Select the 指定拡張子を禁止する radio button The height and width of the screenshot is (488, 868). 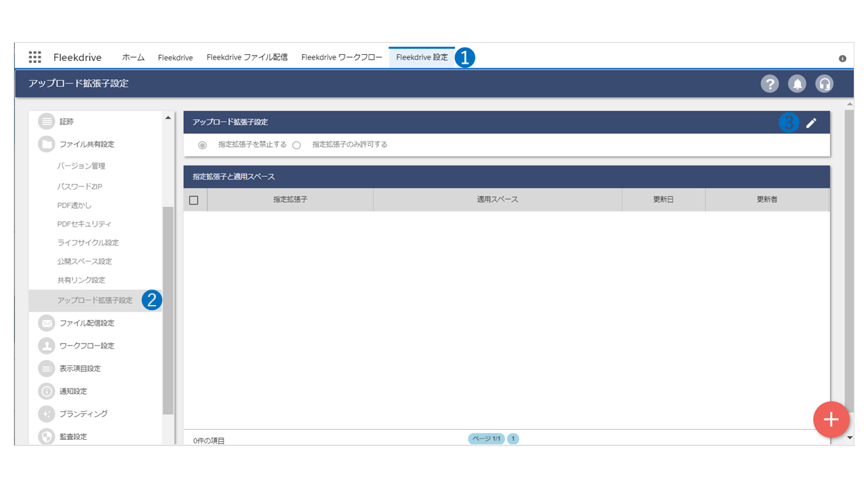(203, 145)
